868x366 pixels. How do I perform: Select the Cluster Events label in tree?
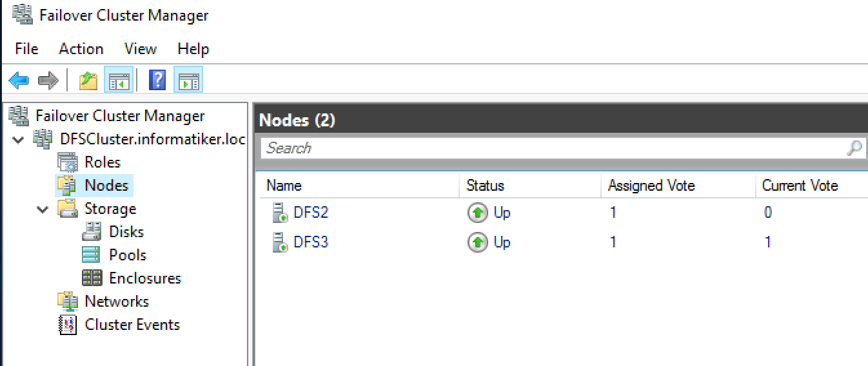tap(132, 325)
